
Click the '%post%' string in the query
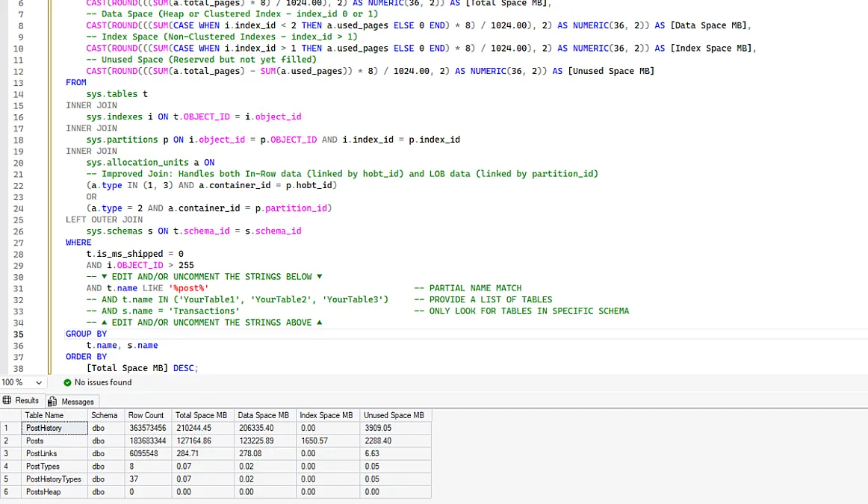coord(189,288)
